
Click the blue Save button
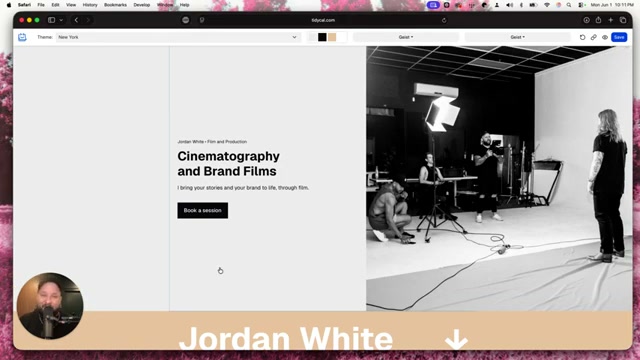(619, 37)
